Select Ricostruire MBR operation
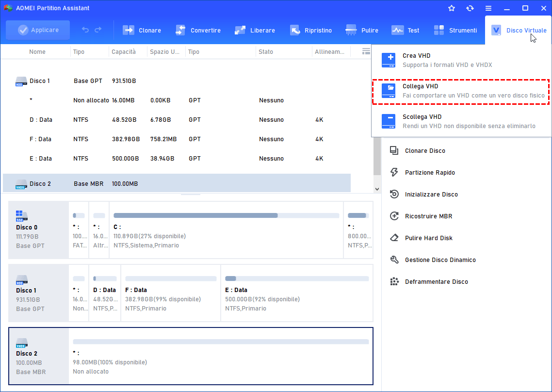 click(x=428, y=216)
